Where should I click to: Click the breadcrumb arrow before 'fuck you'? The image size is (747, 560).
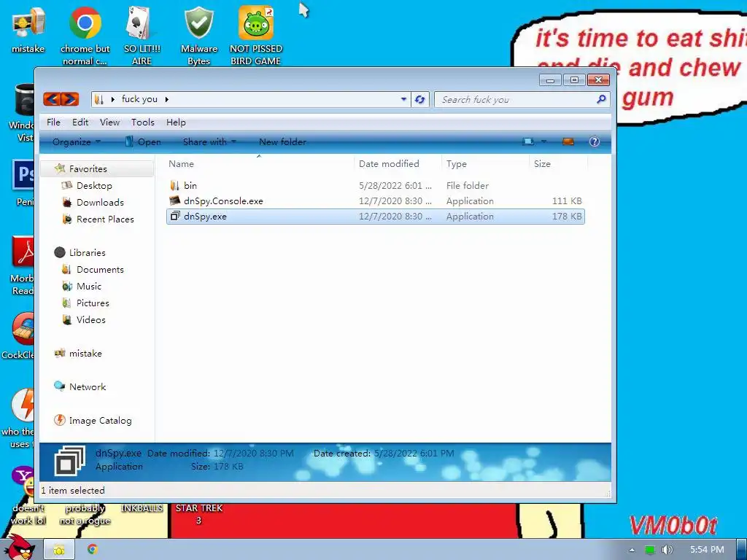point(113,99)
